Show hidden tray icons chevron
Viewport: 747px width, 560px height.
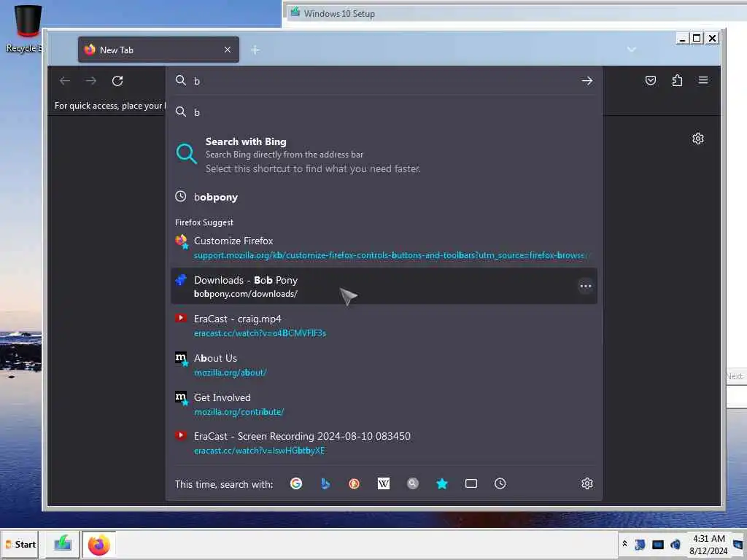click(624, 544)
